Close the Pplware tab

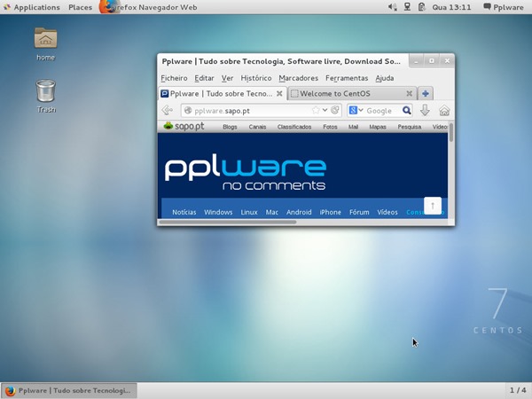279,94
